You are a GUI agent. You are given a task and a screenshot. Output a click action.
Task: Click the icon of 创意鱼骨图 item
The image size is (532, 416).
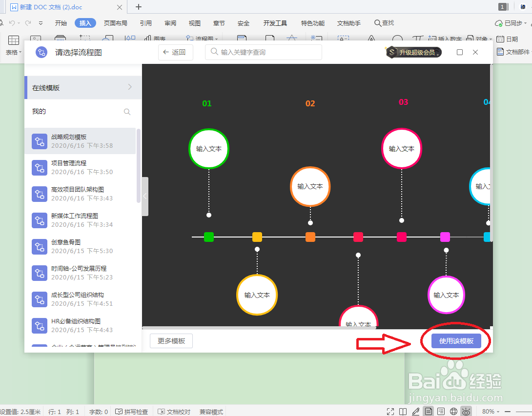pyautogui.click(x=40, y=246)
